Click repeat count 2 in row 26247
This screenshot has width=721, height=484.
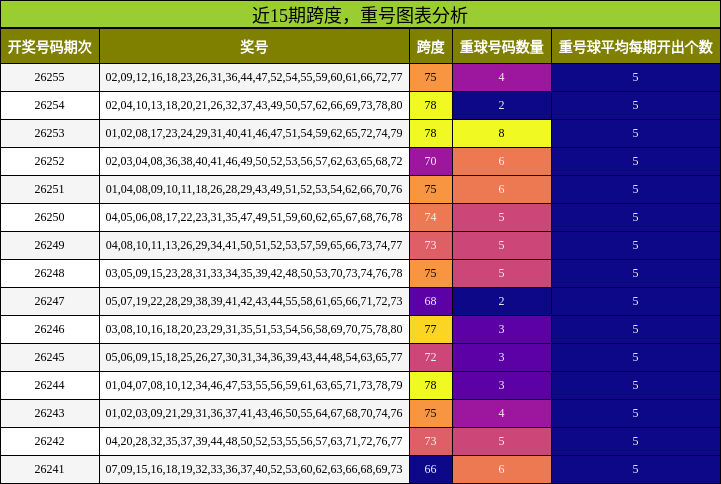coord(502,302)
